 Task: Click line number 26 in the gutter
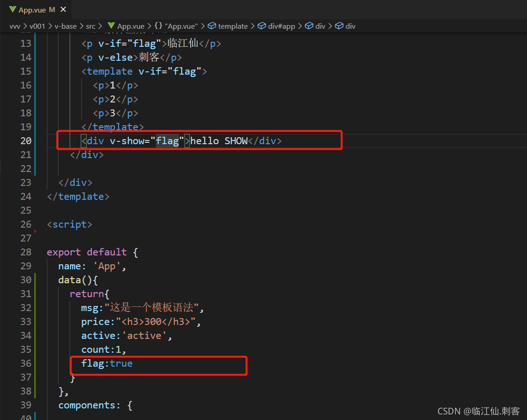(26, 224)
